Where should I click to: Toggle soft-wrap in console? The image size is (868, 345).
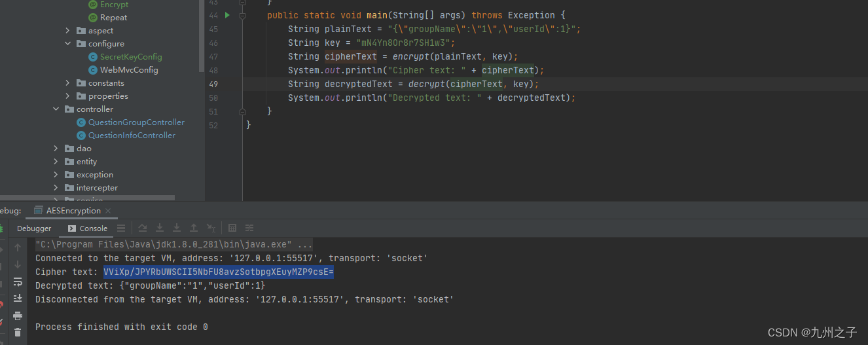[18, 282]
